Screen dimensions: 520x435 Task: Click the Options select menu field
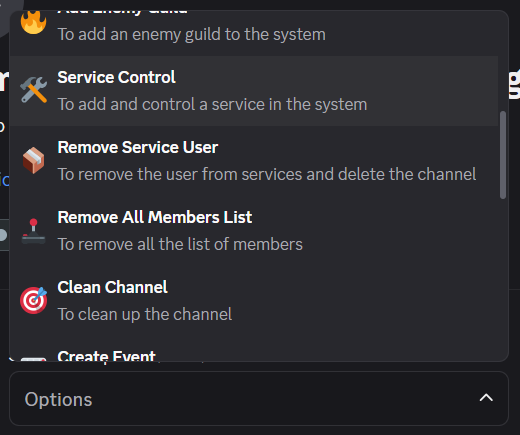pos(259,398)
